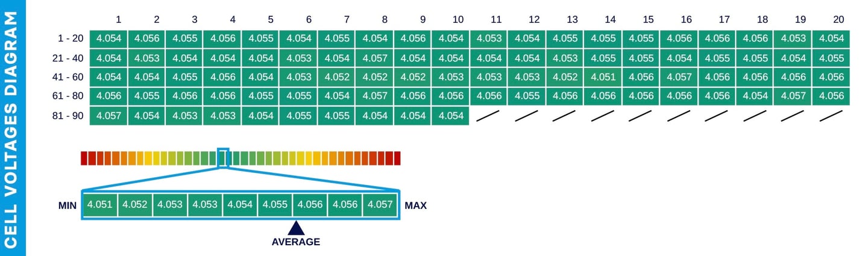The width and height of the screenshot is (868, 256).
Task: Click the column 10 cell in row 81 - 90
Action: 450,116
